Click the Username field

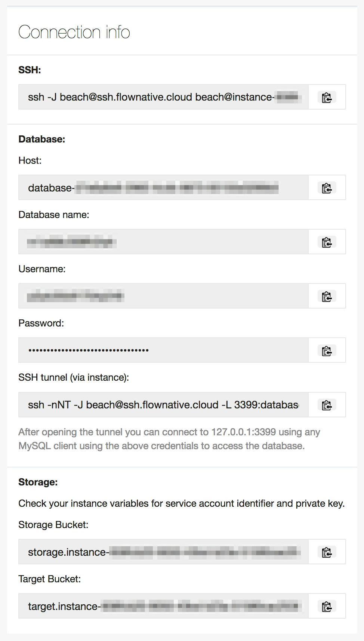163,296
